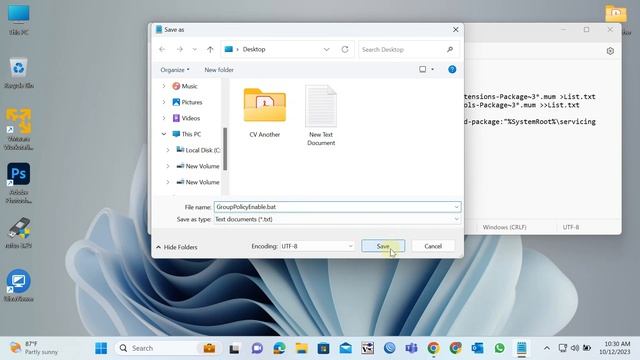The image size is (640, 360).
Task: Open recent locations dropdown arrow
Action: pos(195,49)
